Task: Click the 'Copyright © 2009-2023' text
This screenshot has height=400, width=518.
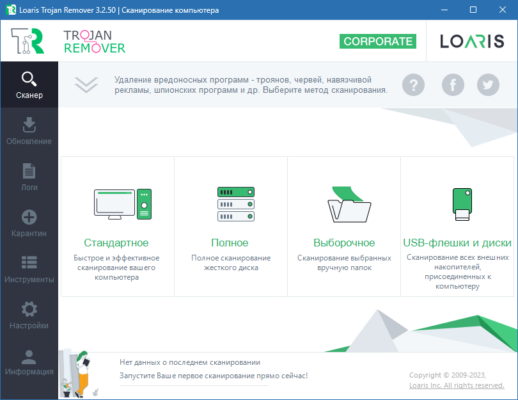Action: point(448,375)
